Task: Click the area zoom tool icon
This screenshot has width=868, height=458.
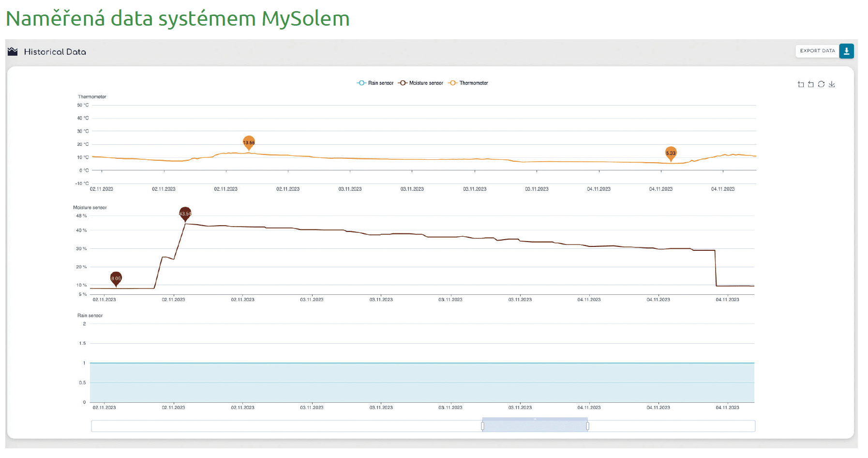Action: (x=801, y=84)
